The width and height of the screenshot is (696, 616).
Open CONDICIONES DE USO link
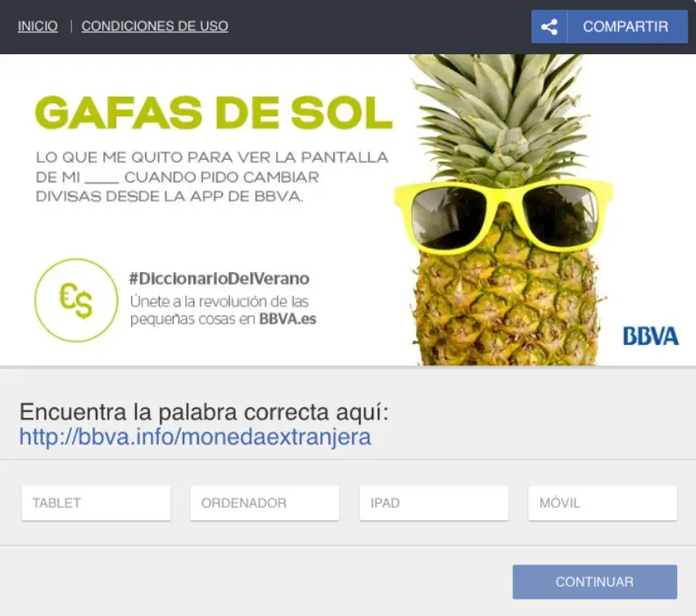coord(155,26)
